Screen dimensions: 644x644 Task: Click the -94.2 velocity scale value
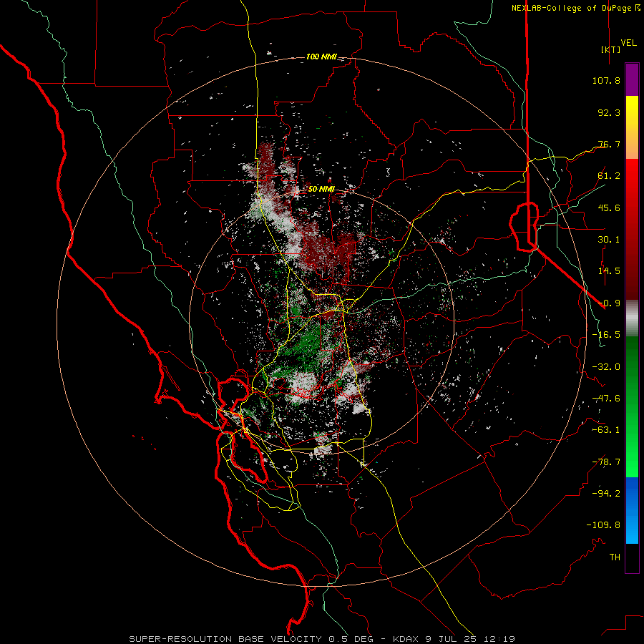[606, 494]
